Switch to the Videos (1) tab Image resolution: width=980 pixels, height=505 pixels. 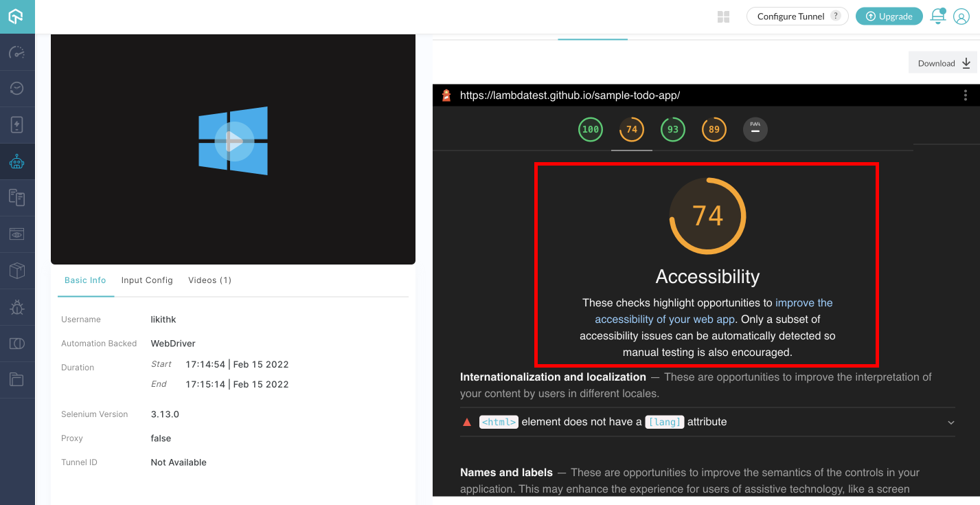pos(209,280)
